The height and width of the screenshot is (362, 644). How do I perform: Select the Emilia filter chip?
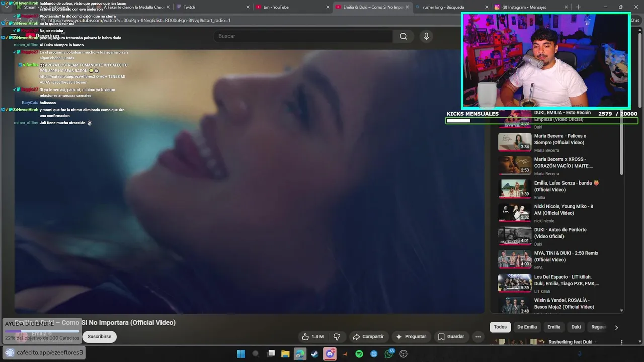click(554, 327)
